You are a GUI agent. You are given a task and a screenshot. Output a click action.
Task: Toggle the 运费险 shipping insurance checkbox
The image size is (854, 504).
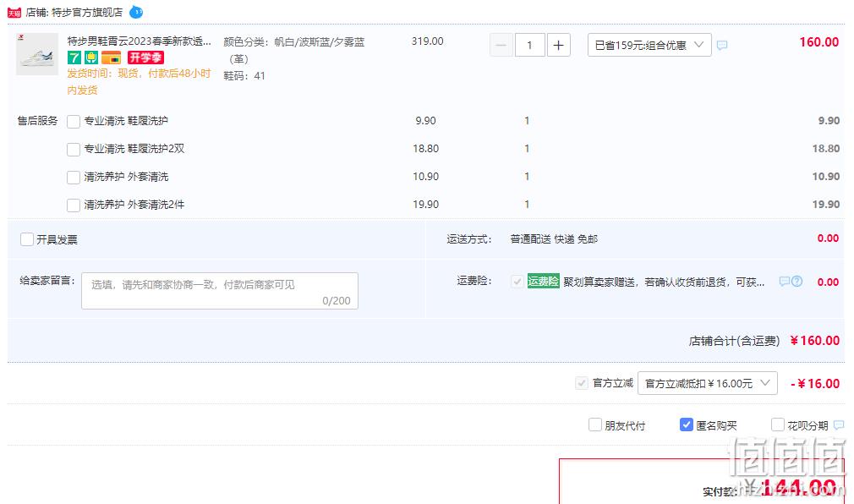[517, 282]
